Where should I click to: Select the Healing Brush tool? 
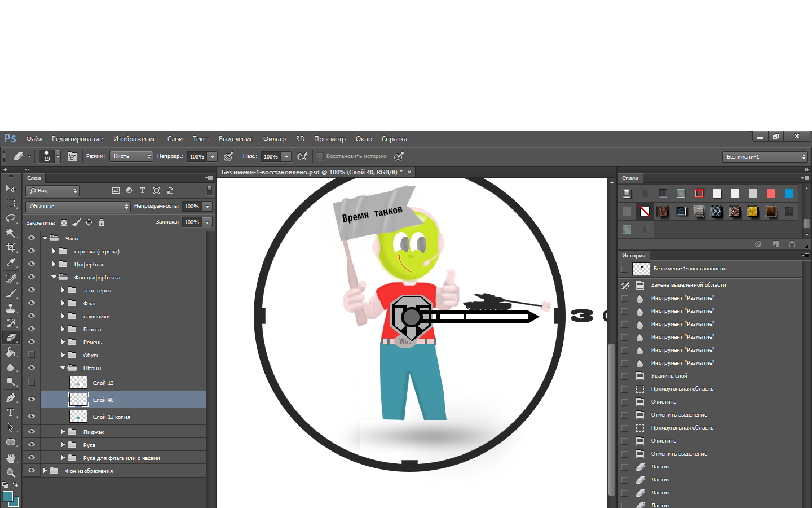[11, 279]
